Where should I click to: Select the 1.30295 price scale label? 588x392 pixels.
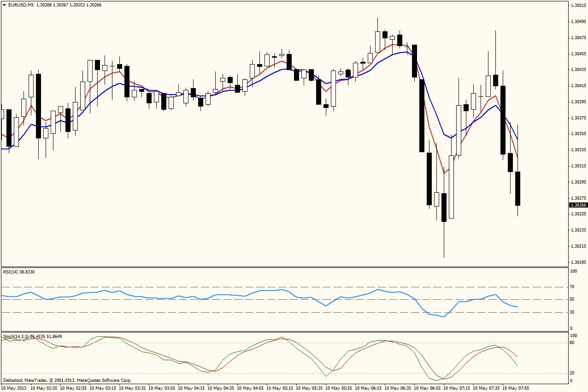coord(579,182)
